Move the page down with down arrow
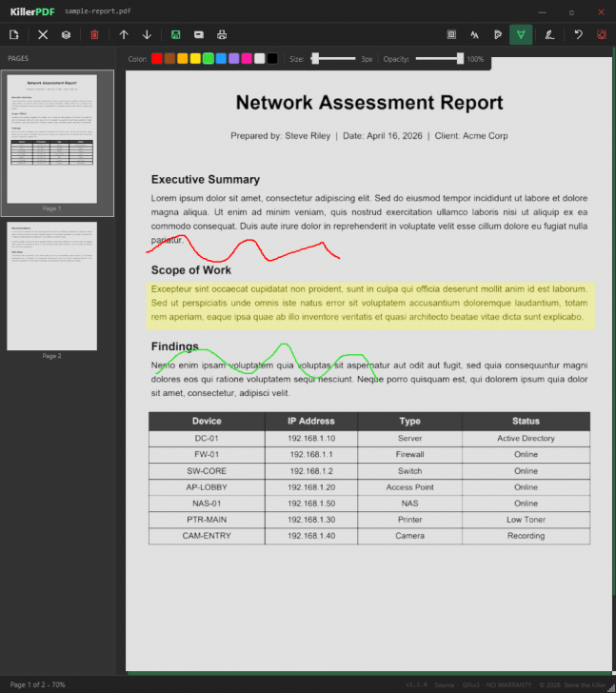 147,35
